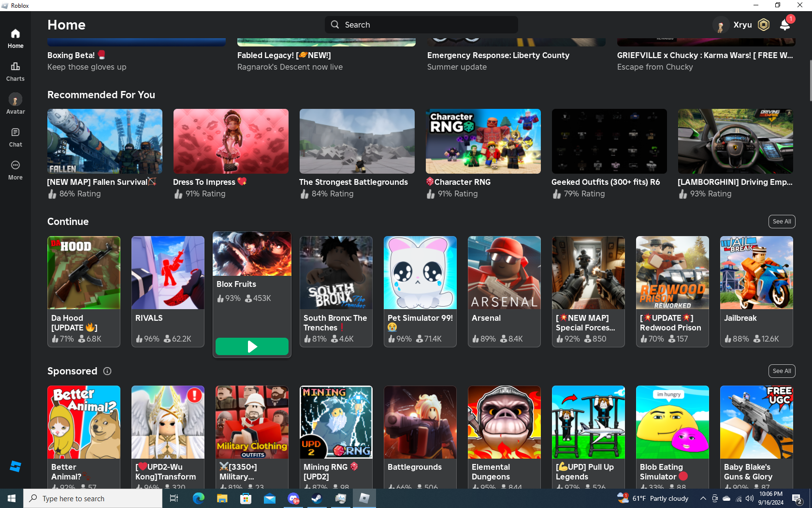
Task: Open RIVALS game card
Action: pyautogui.click(x=168, y=291)
